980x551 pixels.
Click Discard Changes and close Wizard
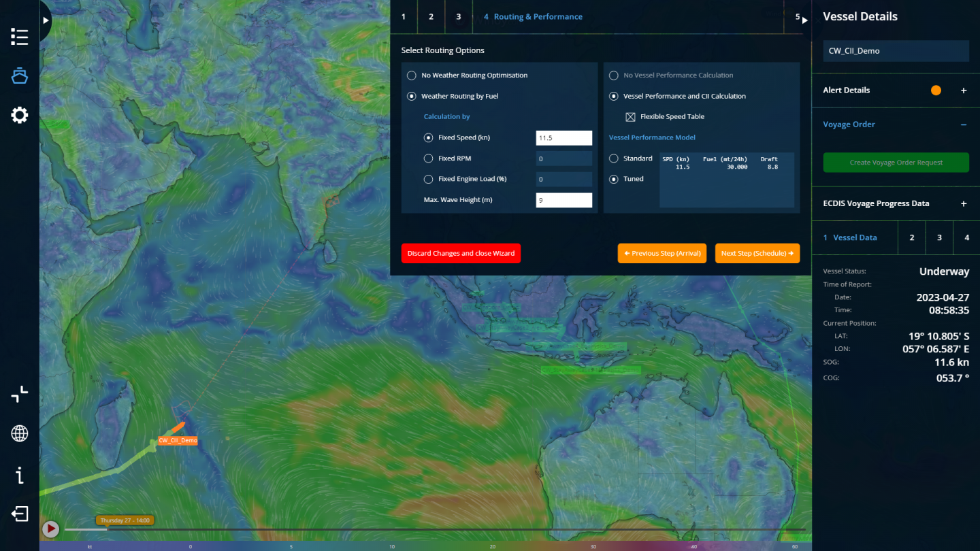(461, 253)
